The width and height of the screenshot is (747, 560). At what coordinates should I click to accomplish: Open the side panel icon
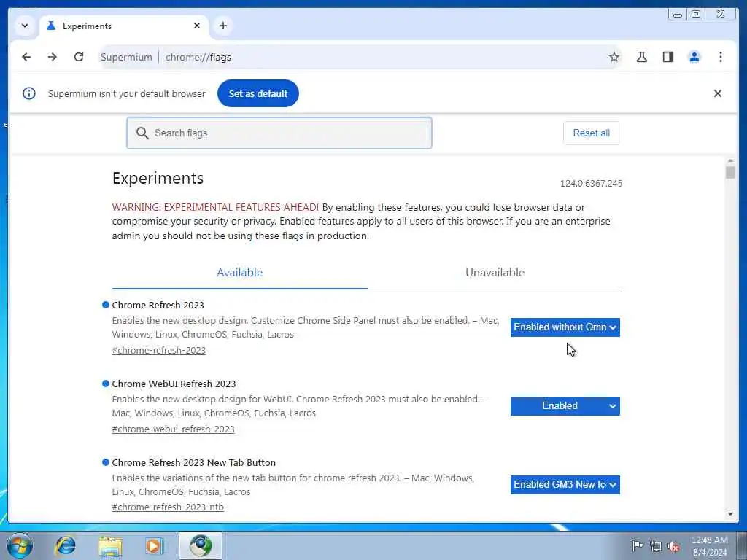(668, 57)
